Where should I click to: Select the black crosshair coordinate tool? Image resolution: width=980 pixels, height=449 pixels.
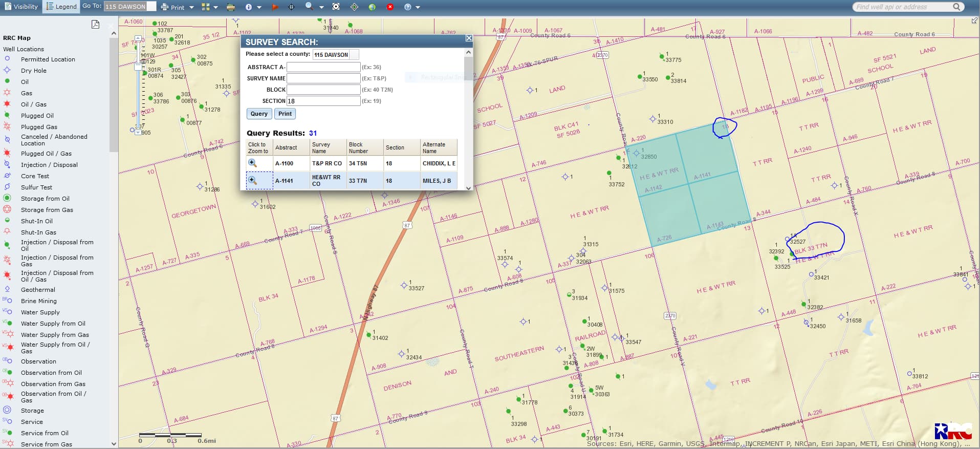pos(291,7)
